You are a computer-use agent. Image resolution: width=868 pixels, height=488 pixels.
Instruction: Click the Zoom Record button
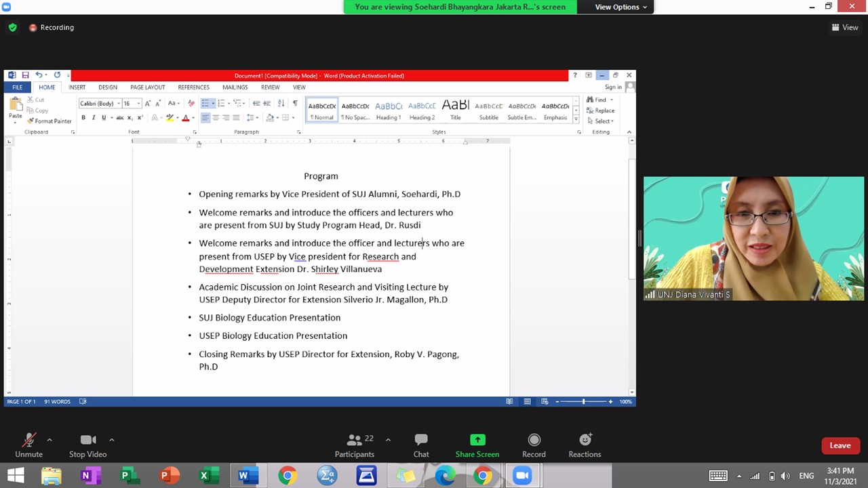[534, 445]
